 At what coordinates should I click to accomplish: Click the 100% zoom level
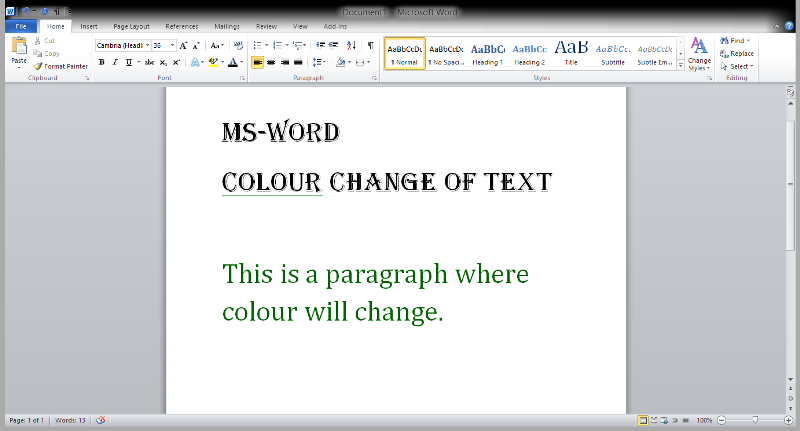point(704,420)
